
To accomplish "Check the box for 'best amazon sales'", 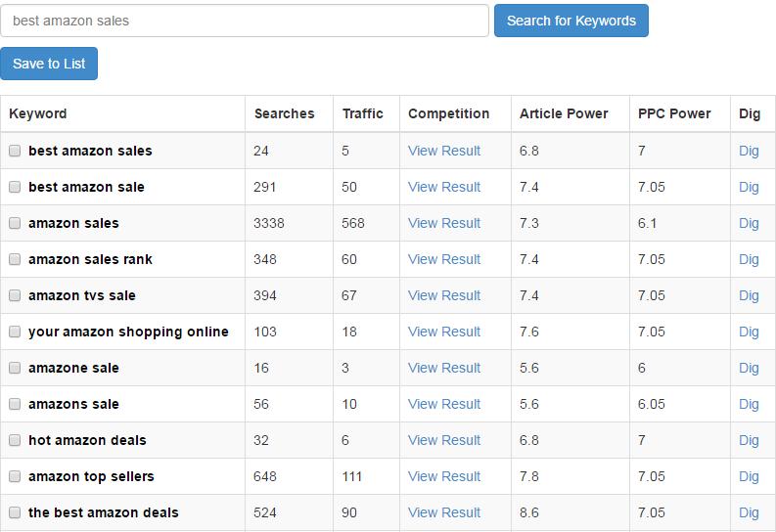I will [15, 151].
